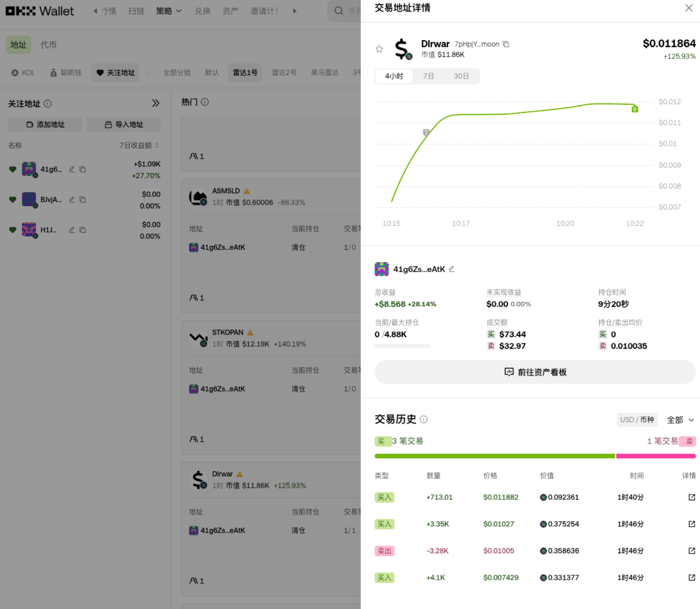Screen dimensions: 700x609
Task: Edit the H1J address name
Action: click(x=72, y=230)
